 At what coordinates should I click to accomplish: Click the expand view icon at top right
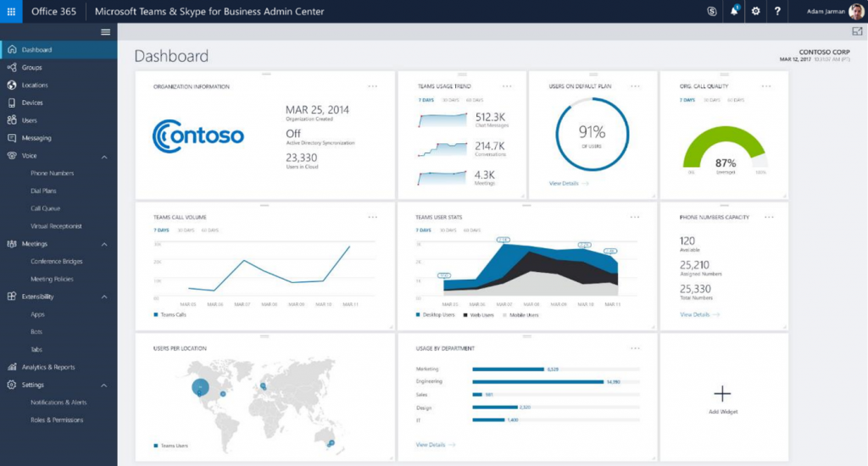(857, 31)
